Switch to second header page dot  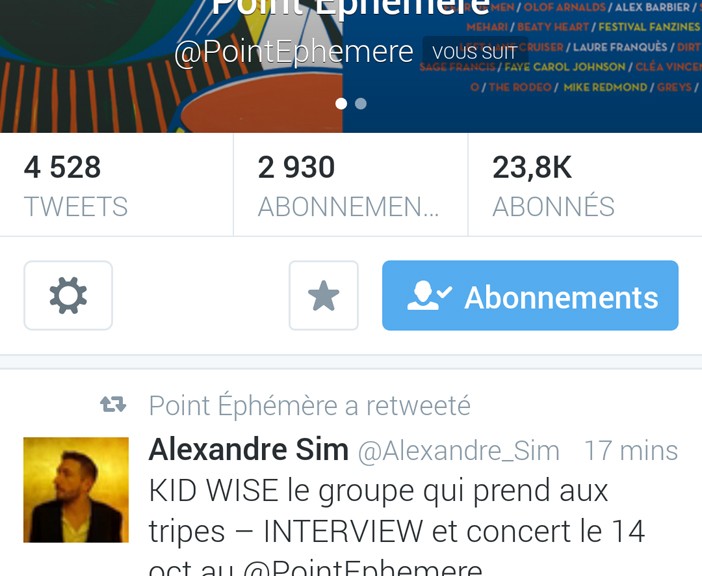click(x=361, y=103)
